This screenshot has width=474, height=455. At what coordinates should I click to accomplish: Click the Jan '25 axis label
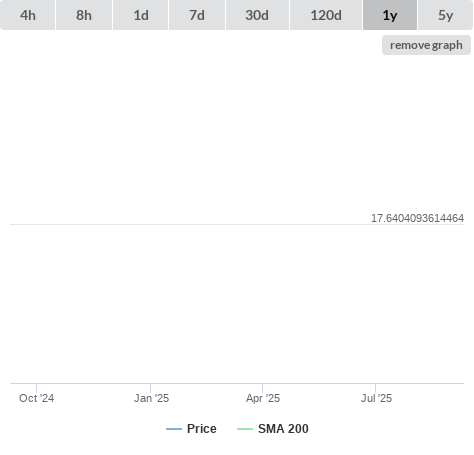coord(151,398)
